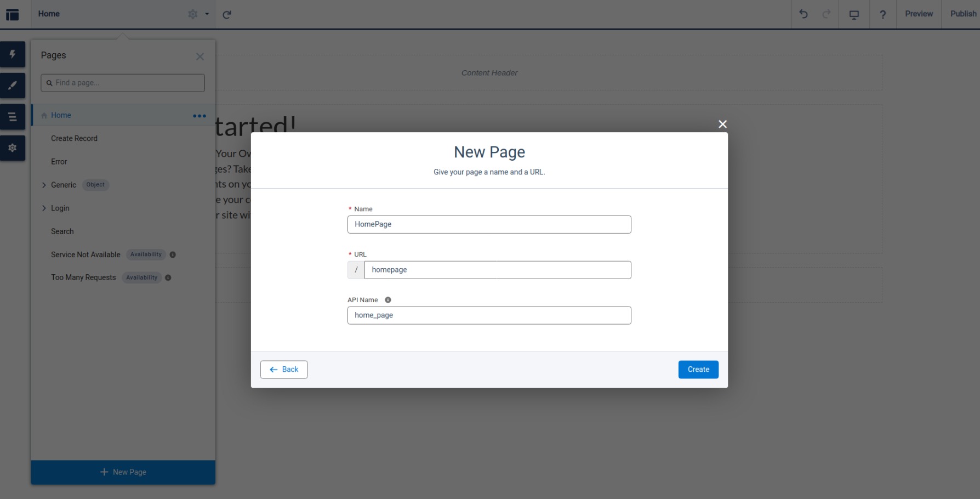Open the actions menu for the Home page

[x=199, y=115]
